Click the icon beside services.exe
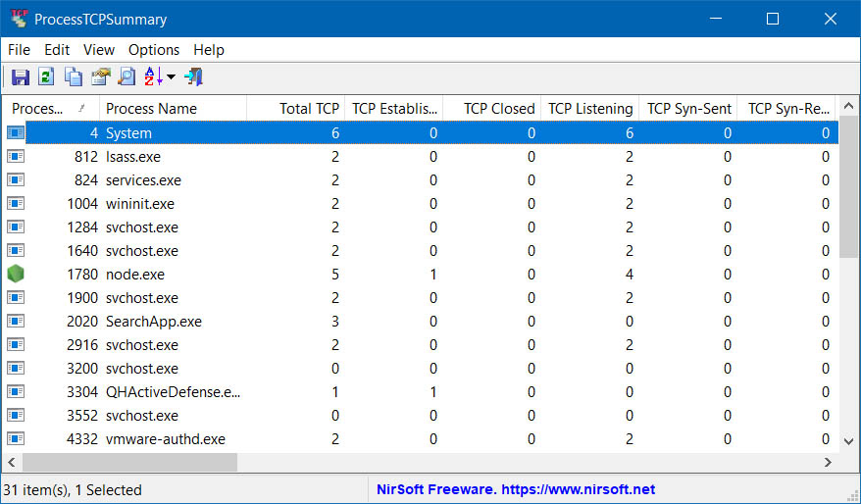 pos(16,180)
